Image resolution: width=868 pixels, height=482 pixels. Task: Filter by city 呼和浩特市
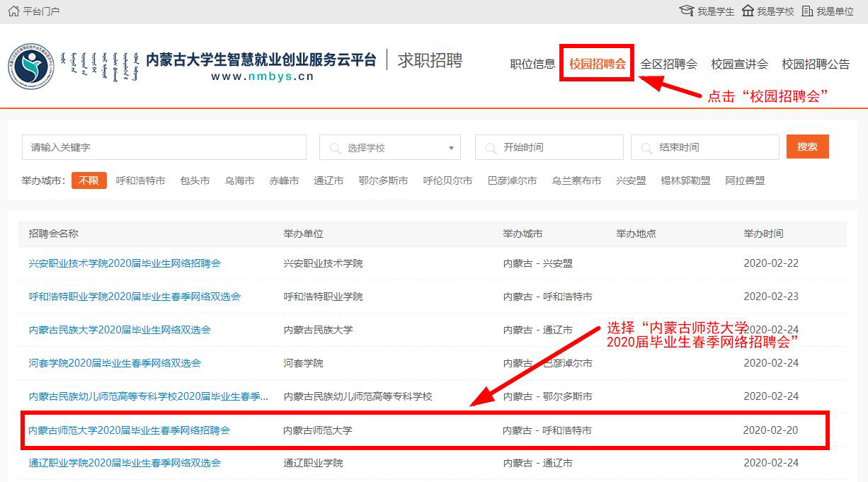(x=140, y=180)
